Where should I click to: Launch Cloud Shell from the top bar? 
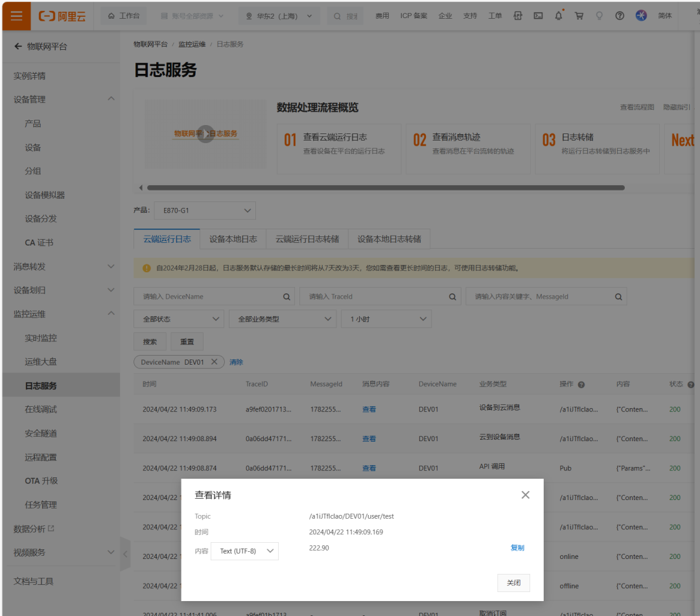(x=538, y=16)
